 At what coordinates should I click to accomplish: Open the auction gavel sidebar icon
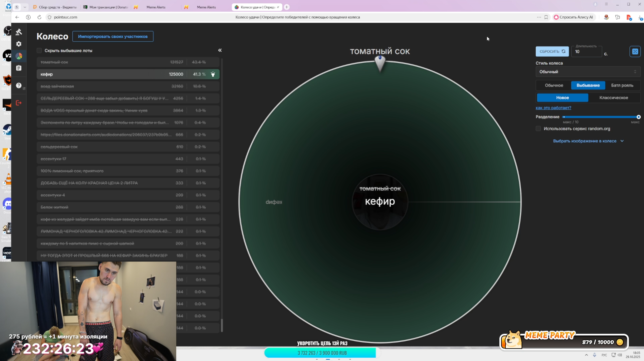click(x=19, y=32)
